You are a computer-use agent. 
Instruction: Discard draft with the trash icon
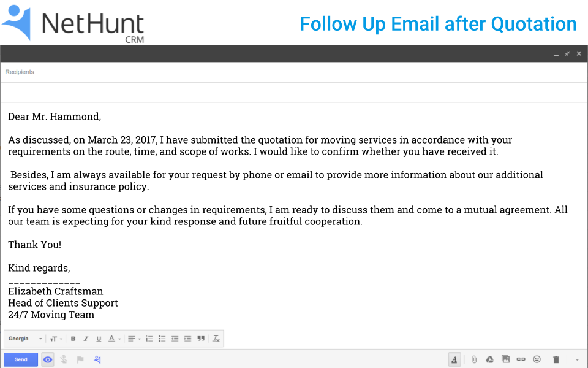tap(556, 359)
